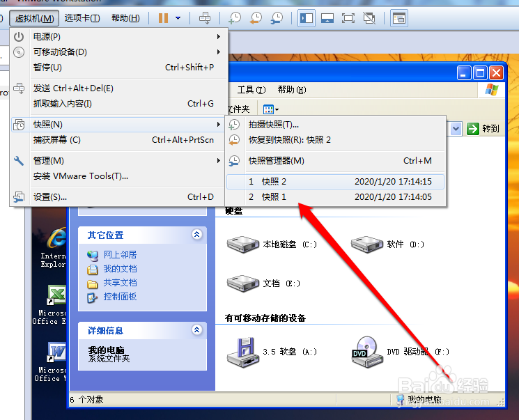519x420 pixels.
Task: Collapse the 详细信息 panel
Action: point(196,329)
